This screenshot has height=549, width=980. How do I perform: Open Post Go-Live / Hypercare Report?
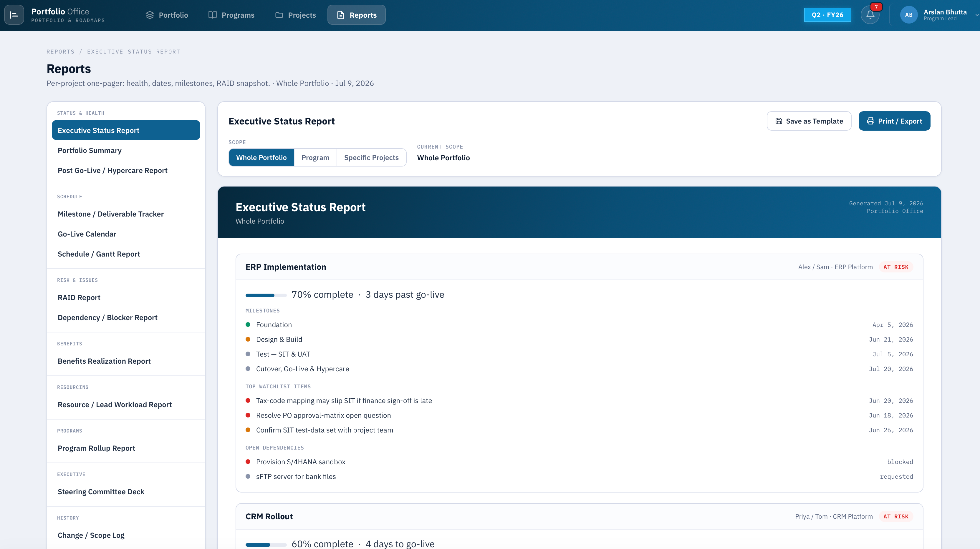[126, 170]
